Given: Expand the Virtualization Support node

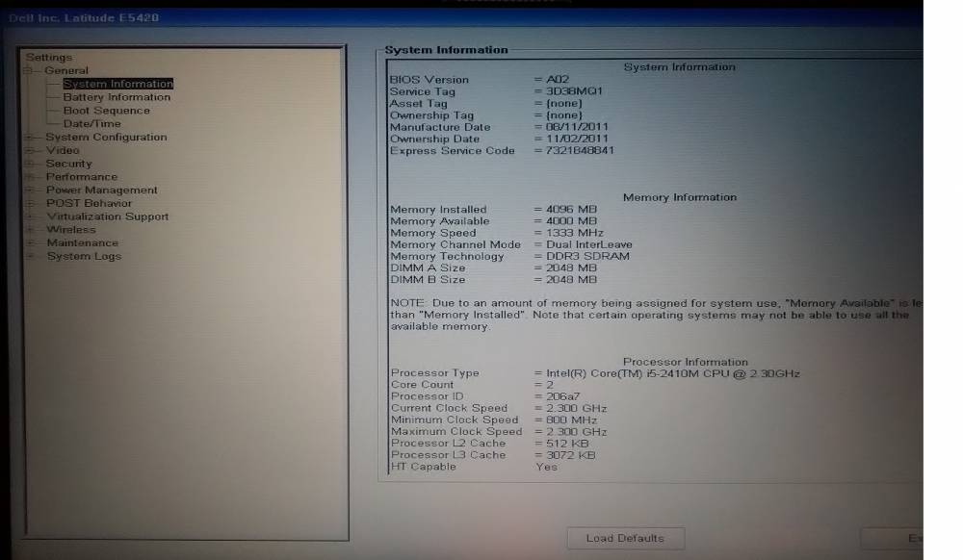Looking at the screenshot, I should [30, 216].
